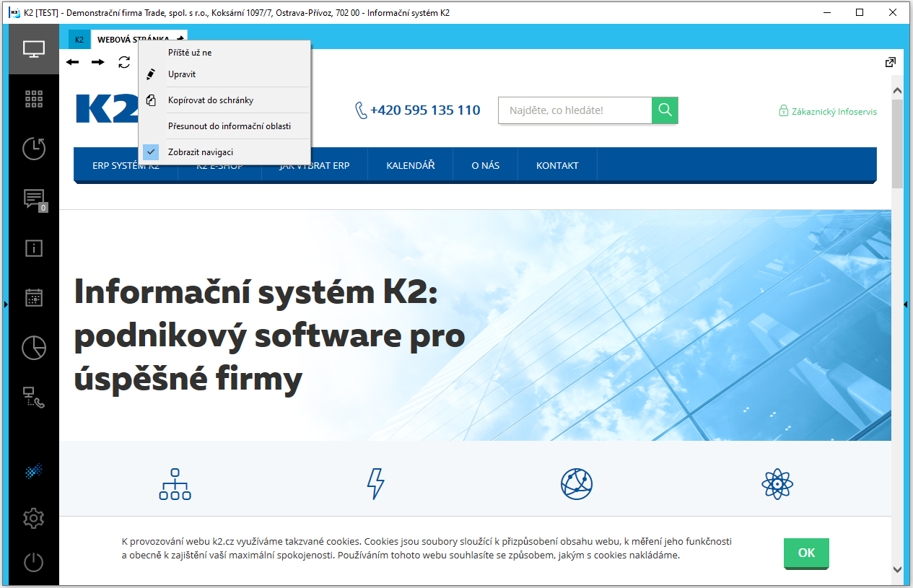The width and height of the screenshot is (913, 588).
Task: Open the calendar icon in the sidebar
Action: [x=33, y=297]
